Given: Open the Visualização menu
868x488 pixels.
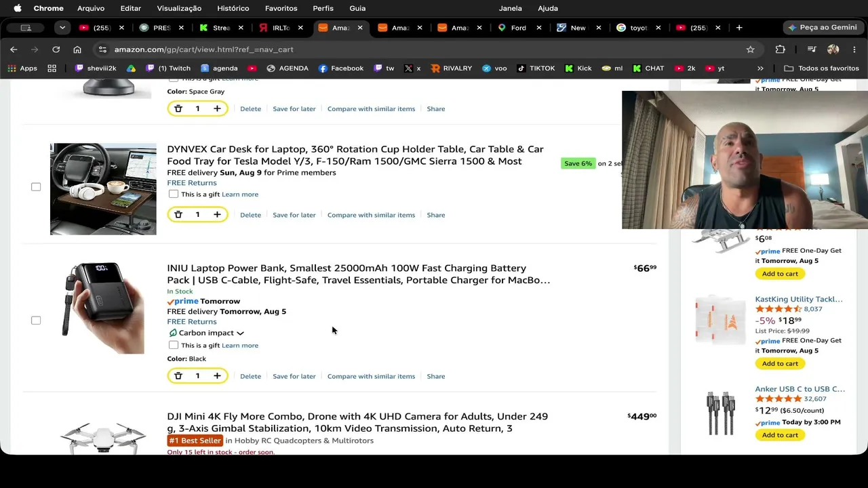Looking at the screenshot, I should (179, 8).
